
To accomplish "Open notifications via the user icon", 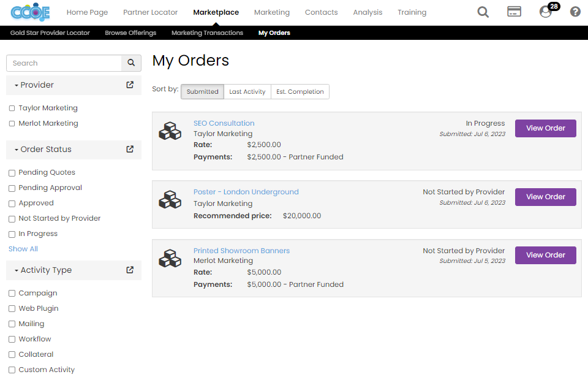I will (545, 12).
